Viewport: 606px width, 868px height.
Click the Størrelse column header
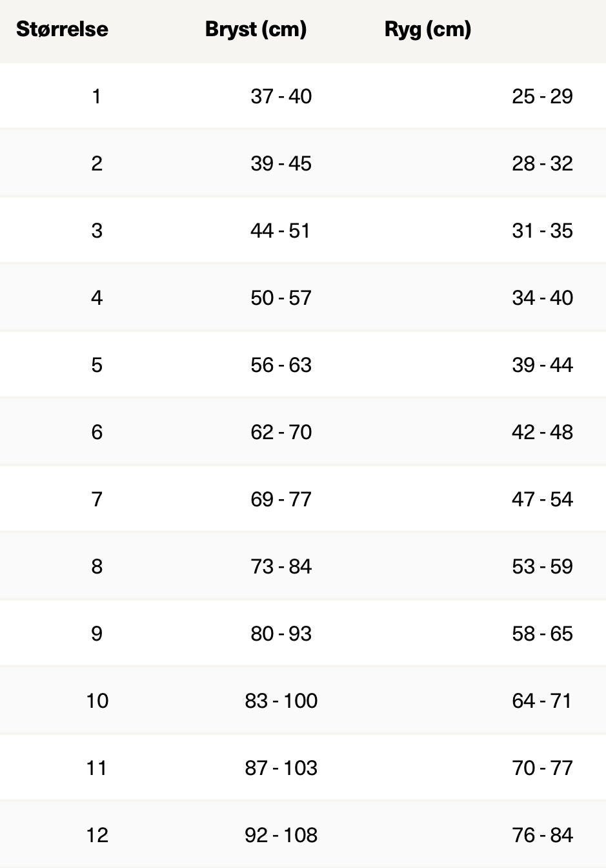pyautogui.click(x=62, y=29)
